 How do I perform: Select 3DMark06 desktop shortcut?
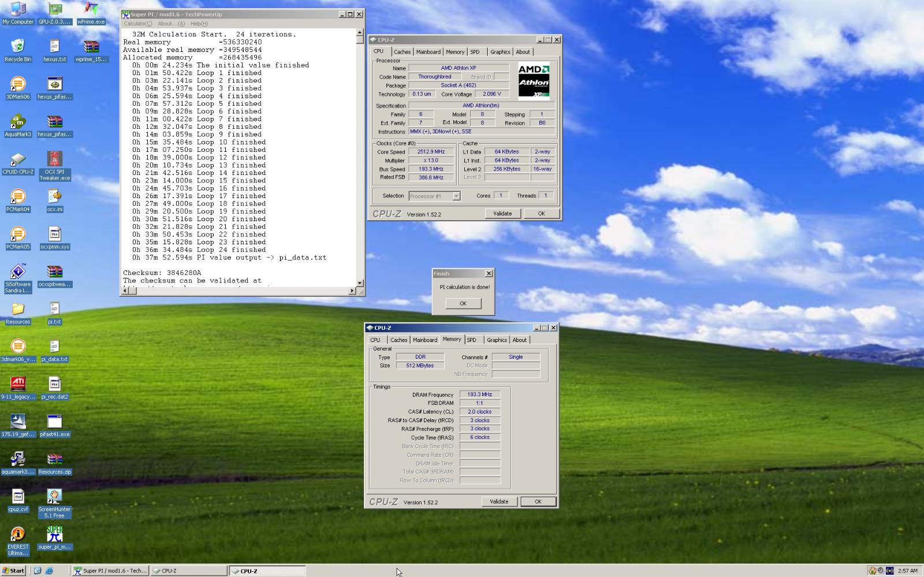tap(18, 88)
